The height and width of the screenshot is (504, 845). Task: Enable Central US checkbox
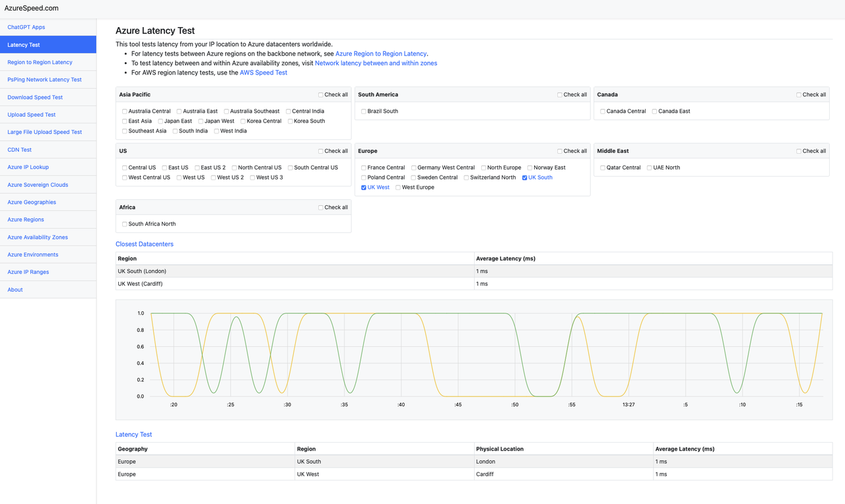pyautogui.click(x=125, y=168)
